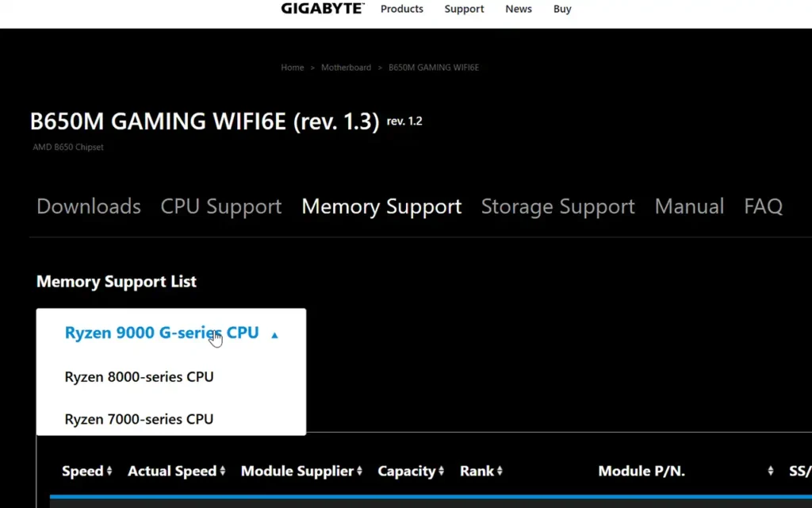Screen dimensions: 812x508
Task: Sort by Rank column arrows
Action: 500,471
